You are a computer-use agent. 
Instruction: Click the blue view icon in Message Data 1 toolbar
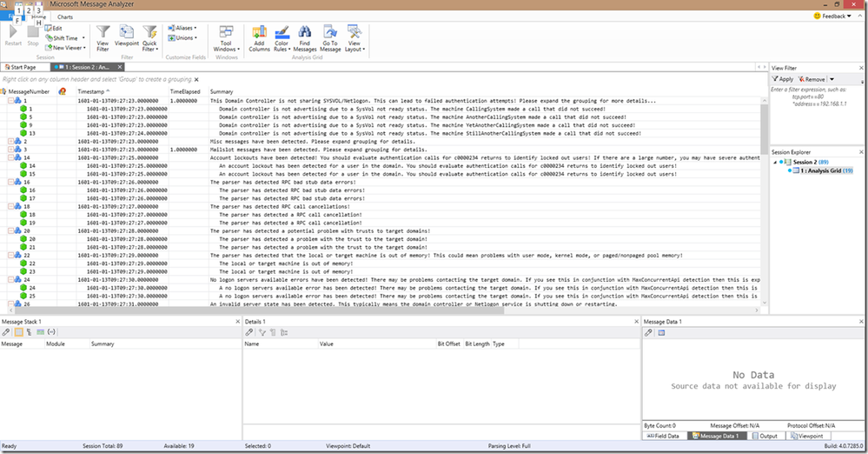[x=661, y=332]
